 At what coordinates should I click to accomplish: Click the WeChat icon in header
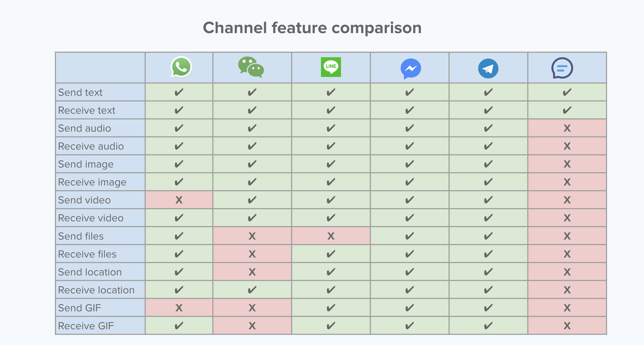point(251,67)
